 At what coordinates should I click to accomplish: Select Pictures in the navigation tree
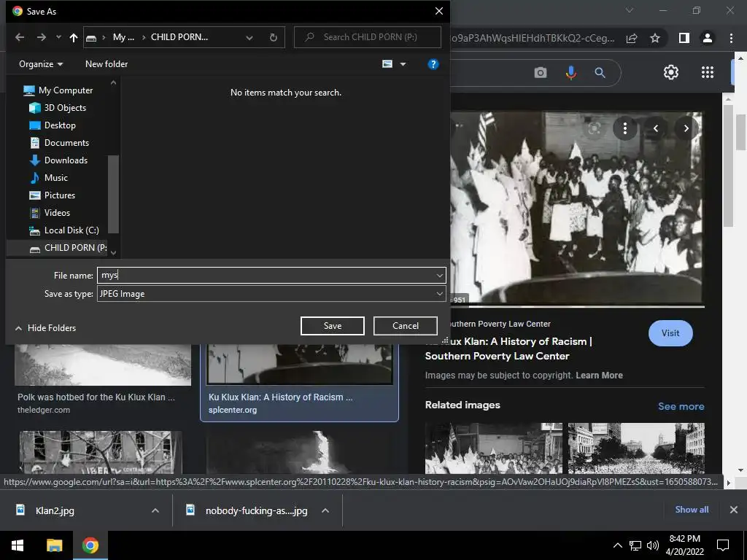[x=53, y=195]
